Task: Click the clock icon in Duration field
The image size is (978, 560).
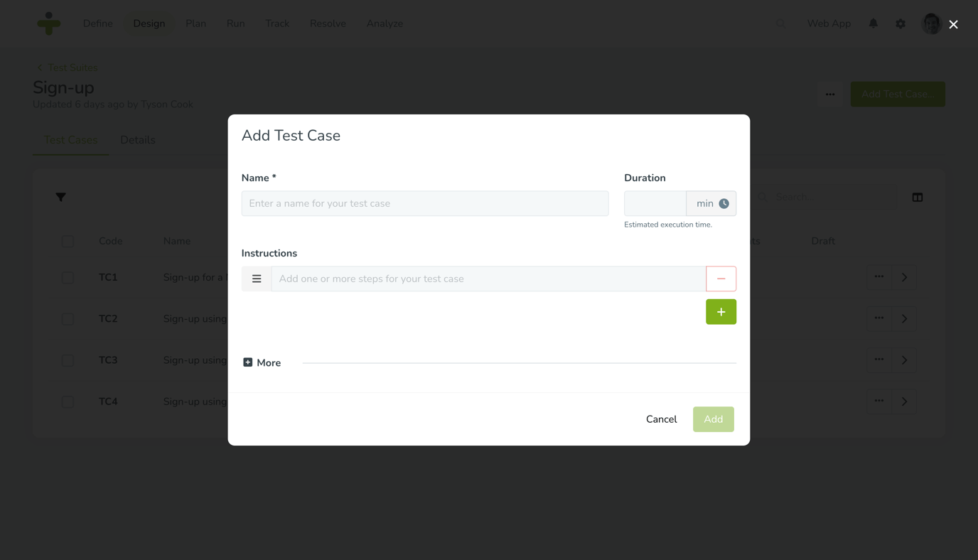Action: tap(724, 203)
